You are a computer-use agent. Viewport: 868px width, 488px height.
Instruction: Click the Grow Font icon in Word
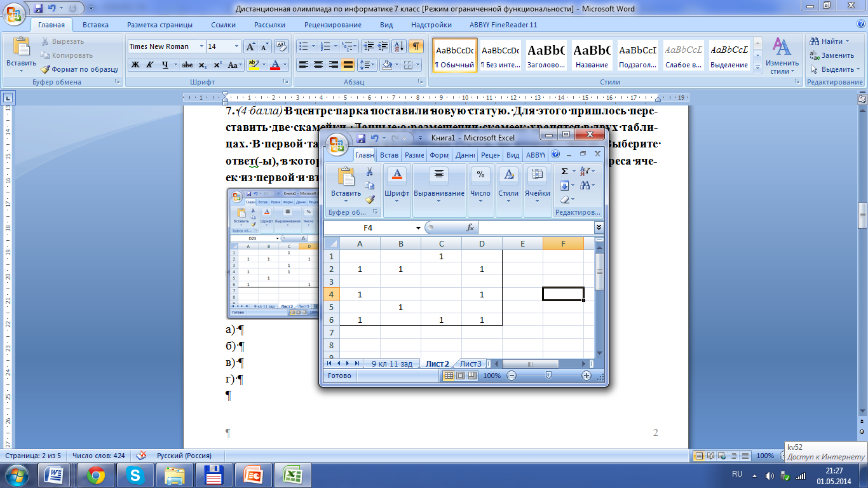pyautogui.click(x=250, y=46)
